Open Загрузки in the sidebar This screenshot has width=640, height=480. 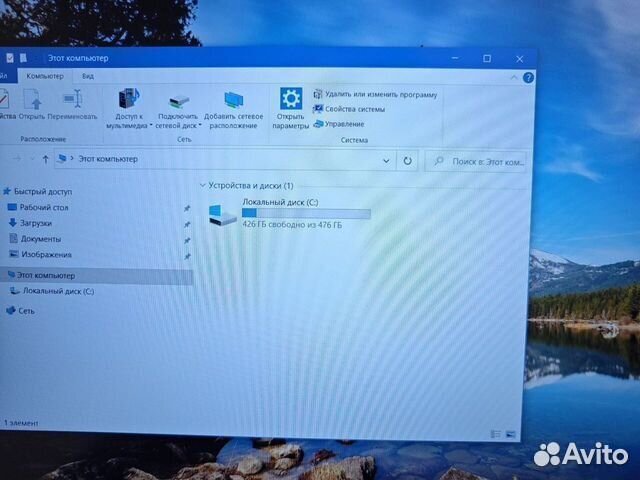click(31, 223)
